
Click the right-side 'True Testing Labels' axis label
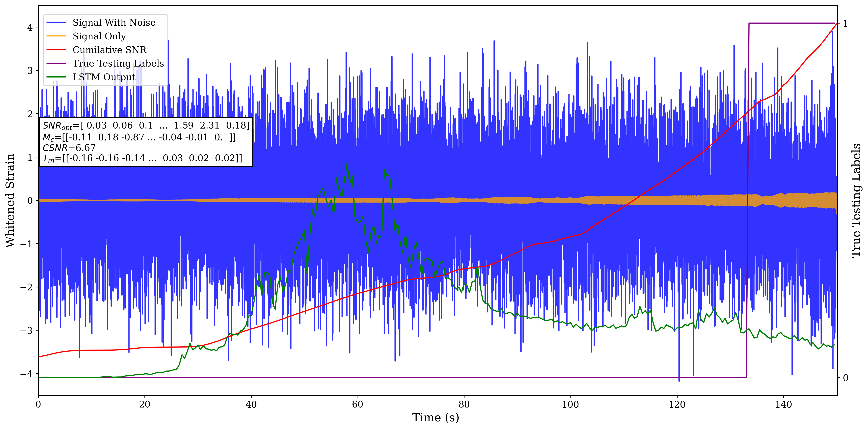tap(856, 200)
